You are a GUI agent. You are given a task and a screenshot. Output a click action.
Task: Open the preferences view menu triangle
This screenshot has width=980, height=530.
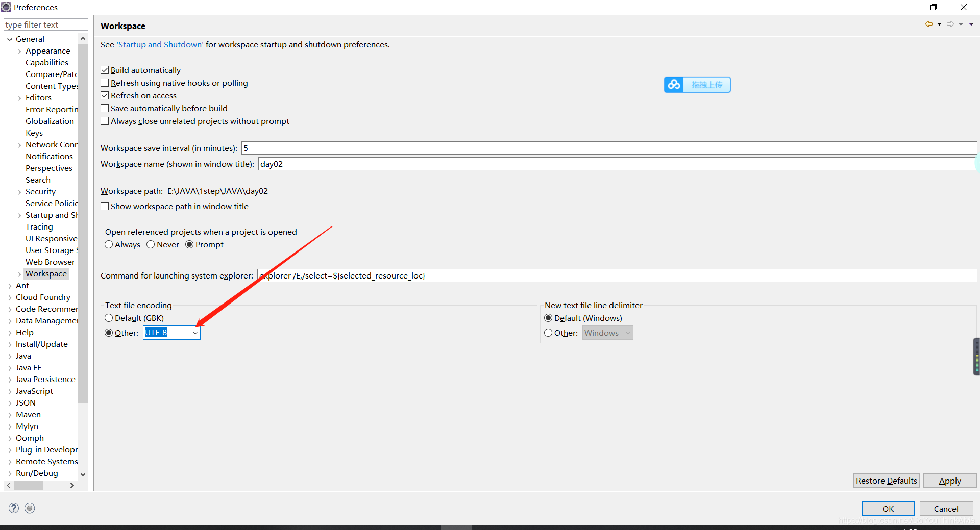click(x=971, y=24)
